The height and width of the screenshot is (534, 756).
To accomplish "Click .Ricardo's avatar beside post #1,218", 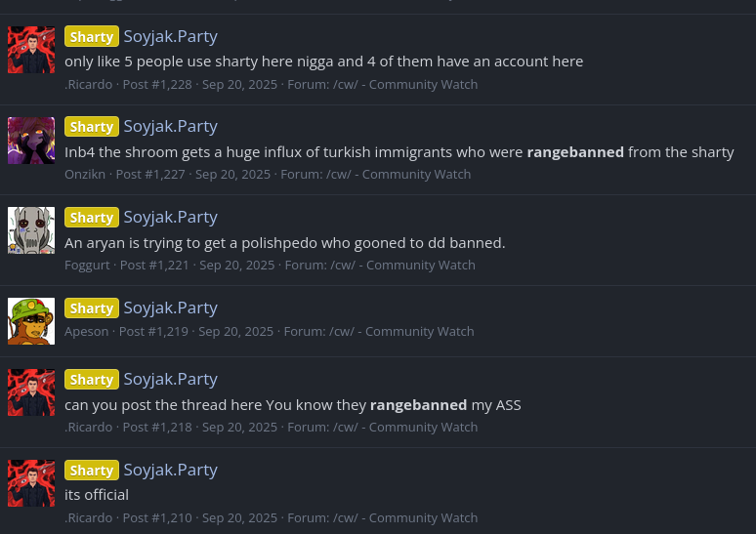I will tap(31, 392).
